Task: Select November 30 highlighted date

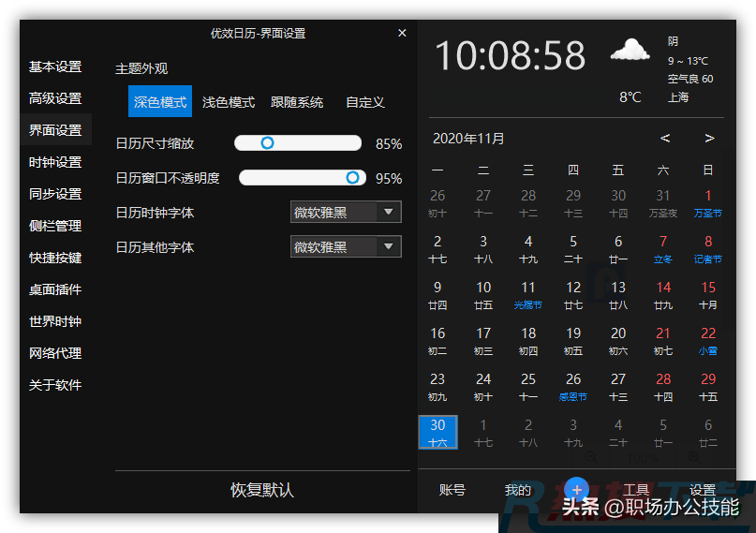Action: point(437,432)
